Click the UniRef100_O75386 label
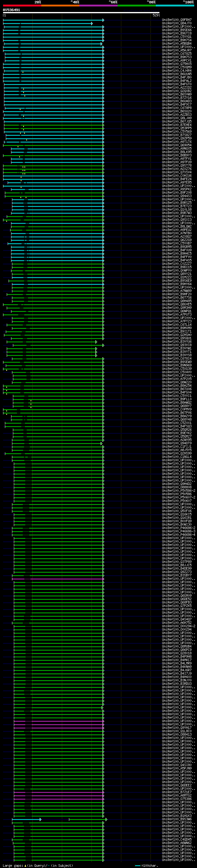 (177, 799)
